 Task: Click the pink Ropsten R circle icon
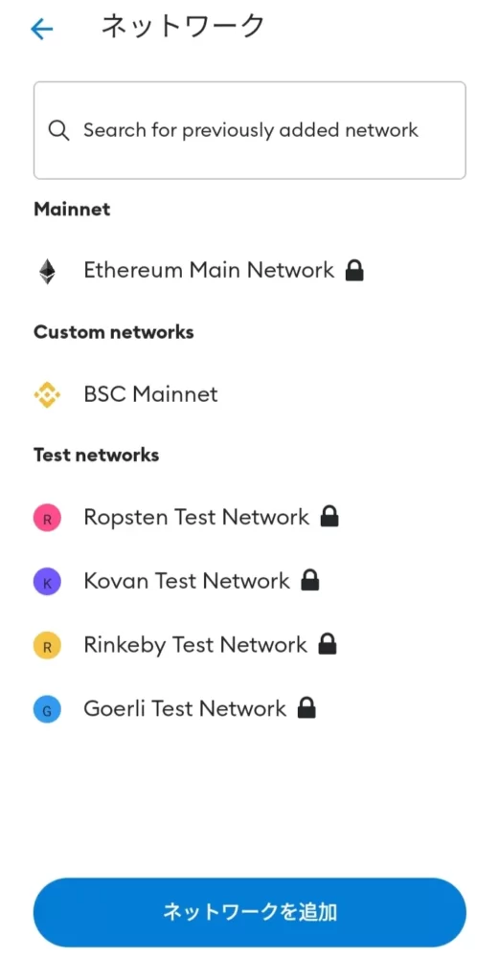(x=47, y=518)
